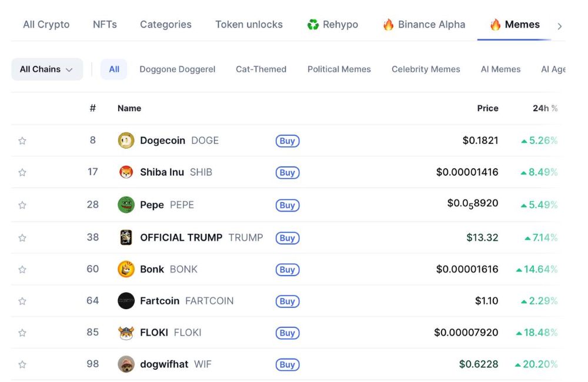
Task: Click the Bonk coin logo
Action: [x=126, y=269]
